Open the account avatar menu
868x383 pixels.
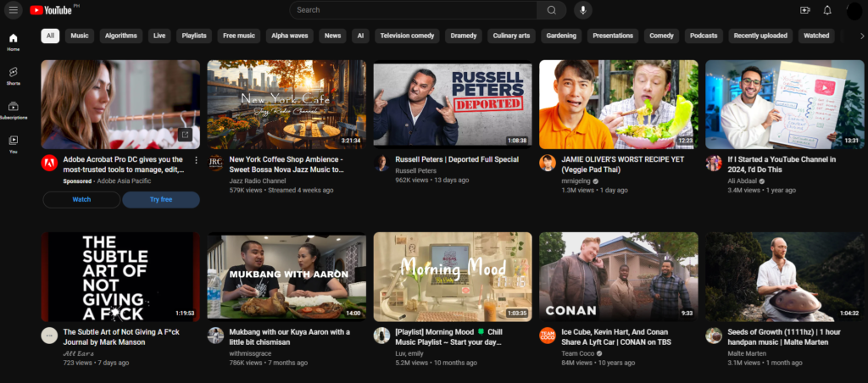click(x=854, y=10)
